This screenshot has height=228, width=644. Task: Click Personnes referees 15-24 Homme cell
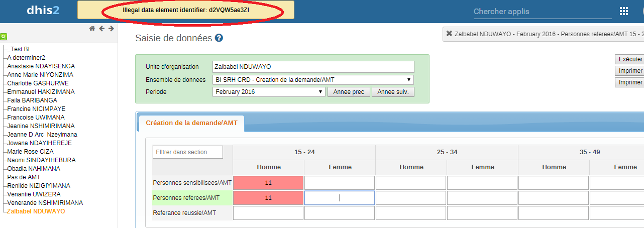pyautogui.click(x=268, y=198)
